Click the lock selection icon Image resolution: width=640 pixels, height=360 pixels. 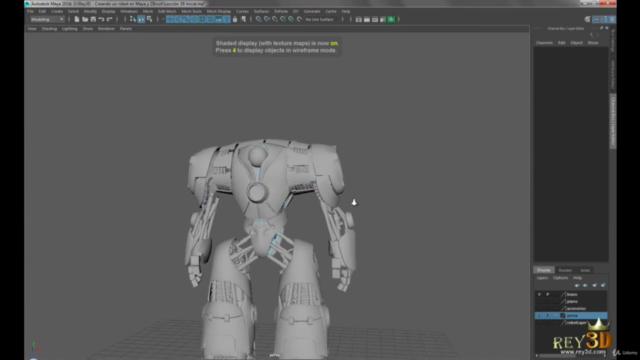(235, 19)
